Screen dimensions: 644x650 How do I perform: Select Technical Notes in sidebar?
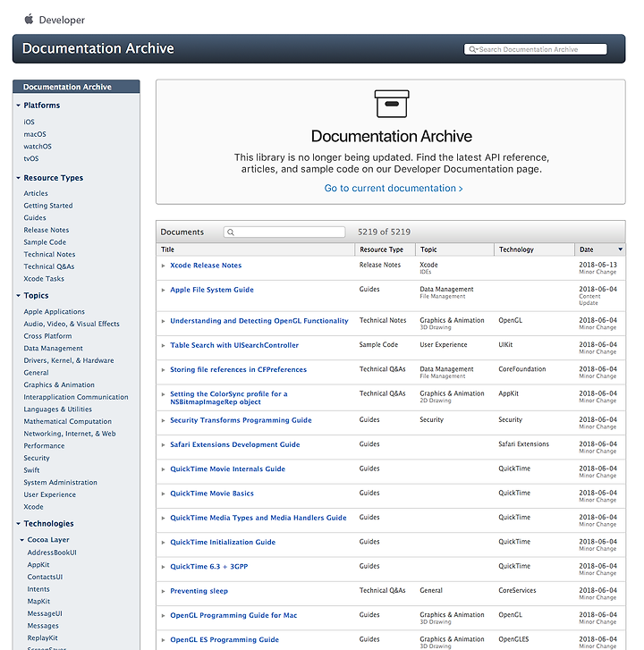pos(49,254)
